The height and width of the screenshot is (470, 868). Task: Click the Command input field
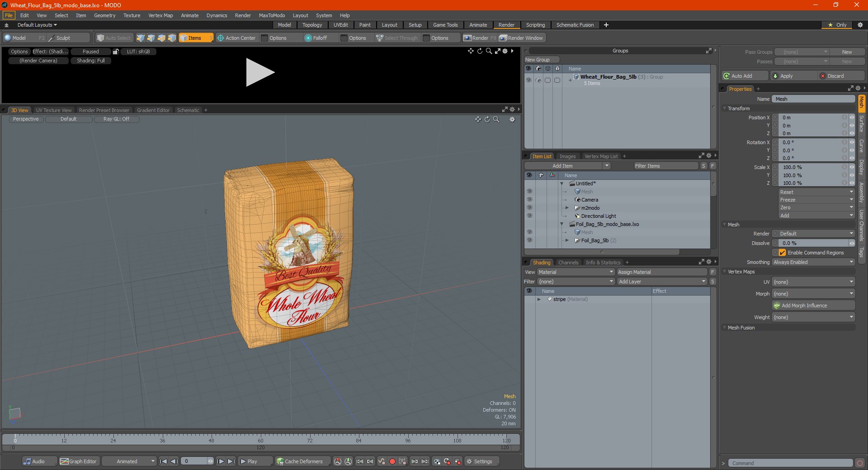point(790,463)
